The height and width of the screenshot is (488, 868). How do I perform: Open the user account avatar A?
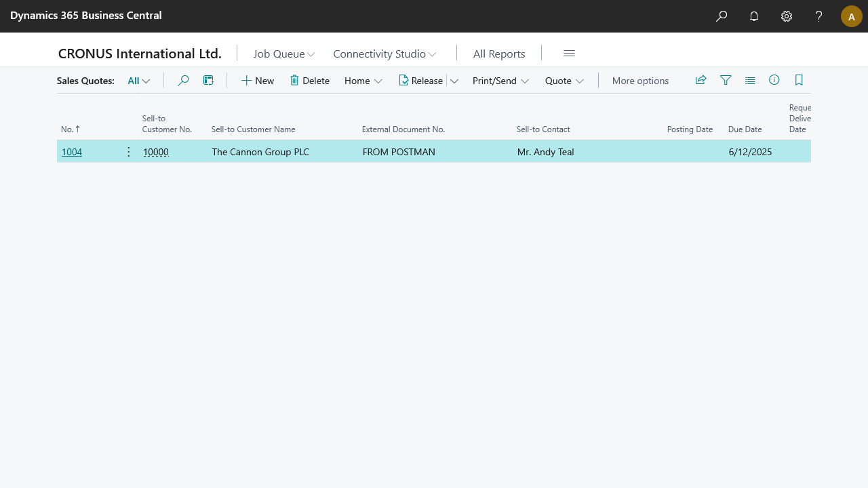(x=852, y=16)
